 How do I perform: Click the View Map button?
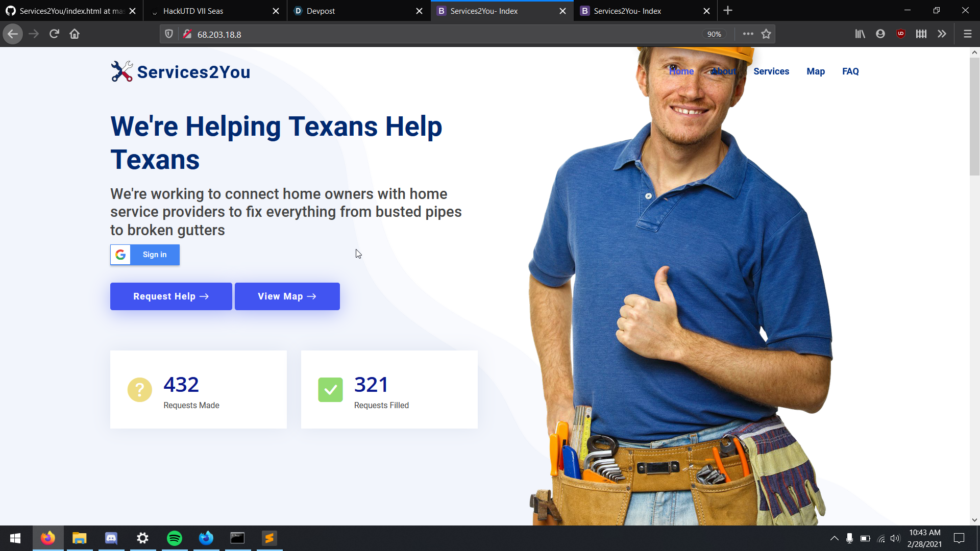[287, 296]
